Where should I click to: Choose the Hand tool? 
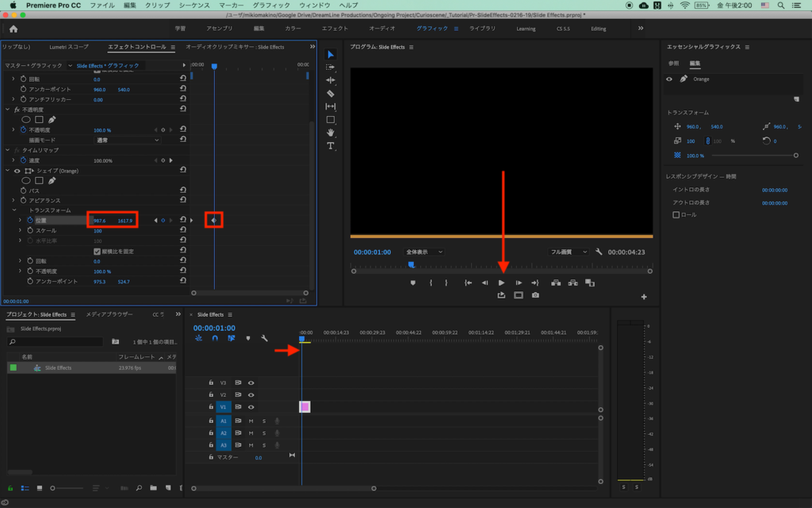[331, 133]
